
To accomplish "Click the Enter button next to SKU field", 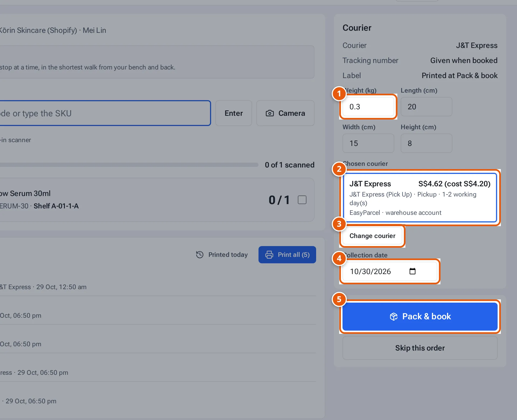I will [234, 113].
